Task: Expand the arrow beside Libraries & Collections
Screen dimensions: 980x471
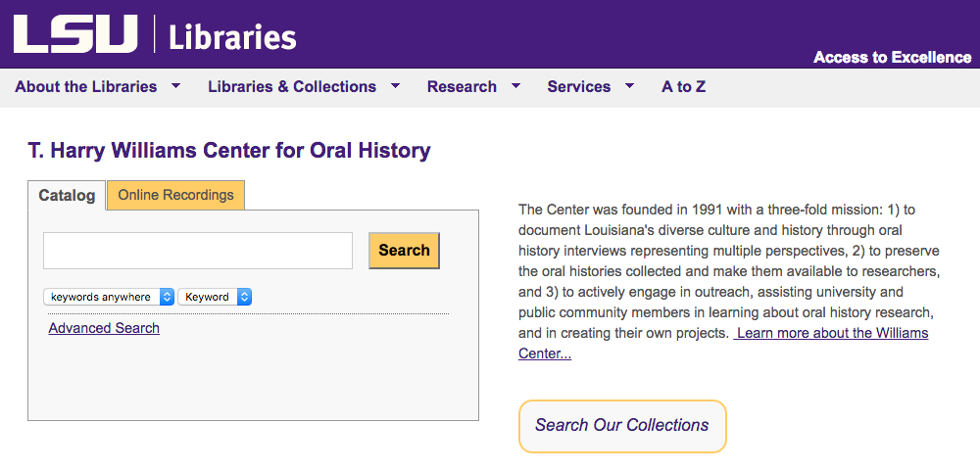Action: tap(395, 85)
